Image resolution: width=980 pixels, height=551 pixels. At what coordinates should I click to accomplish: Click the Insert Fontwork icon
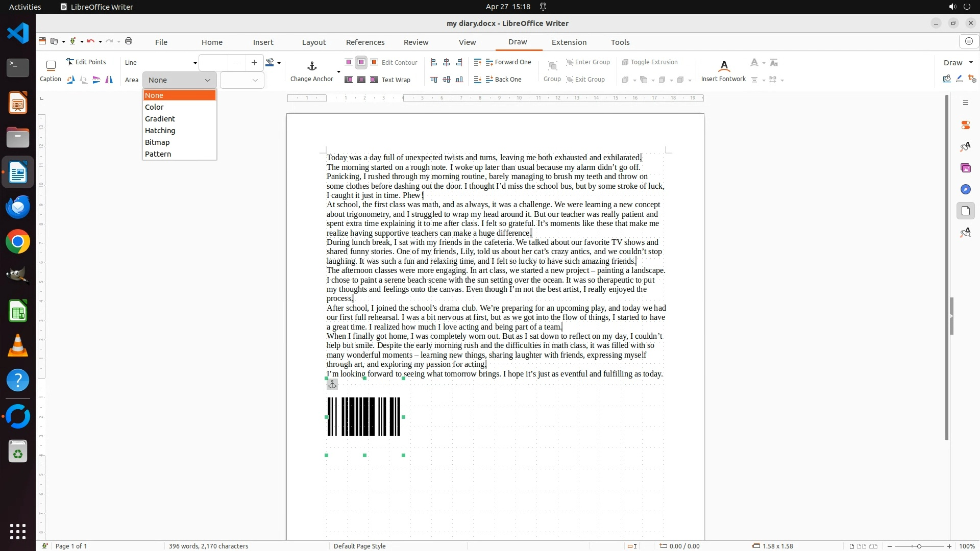[x=723, y=66]
